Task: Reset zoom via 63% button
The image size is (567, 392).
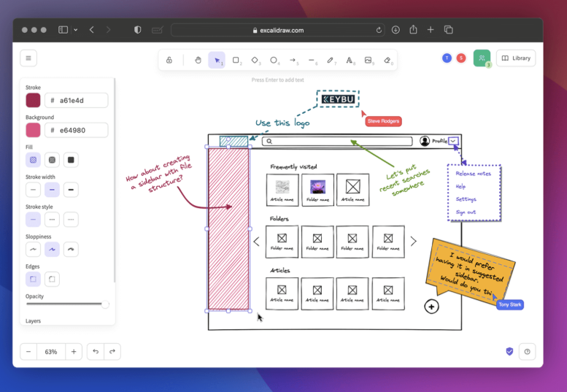Action: pos(51,352)
